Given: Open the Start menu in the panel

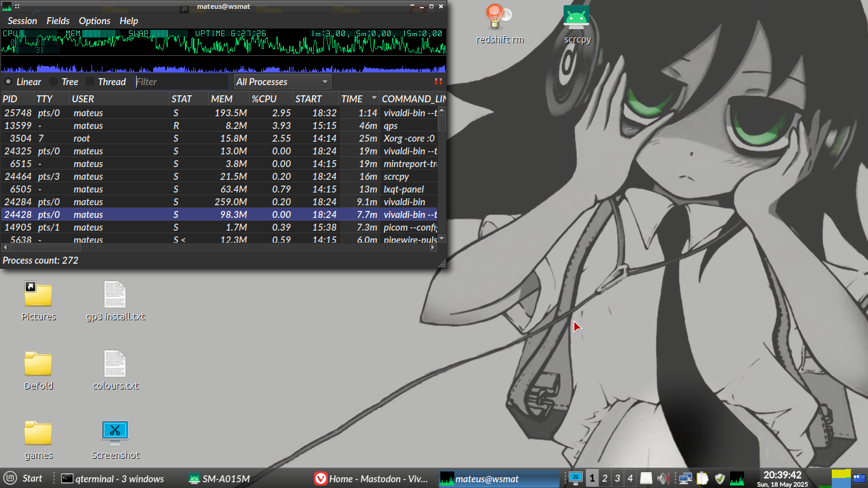Looking at the screenshot, I should 23,478.
